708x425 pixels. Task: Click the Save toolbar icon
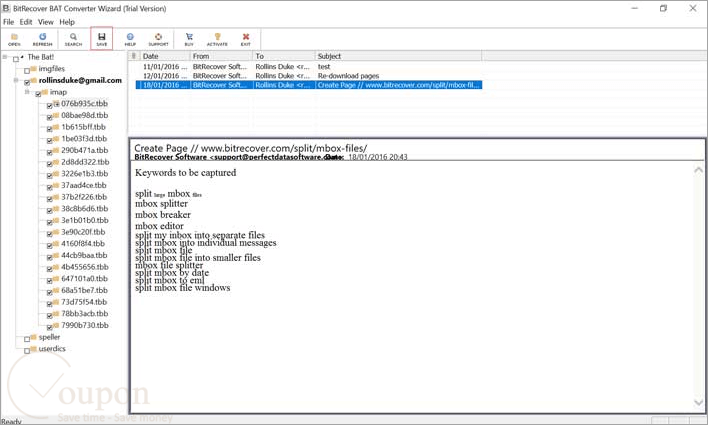102,39
